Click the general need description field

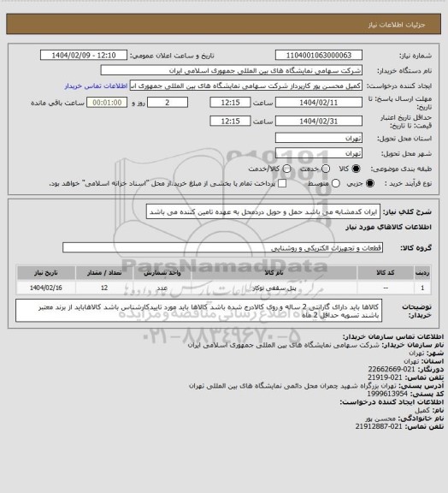[263, 211]
